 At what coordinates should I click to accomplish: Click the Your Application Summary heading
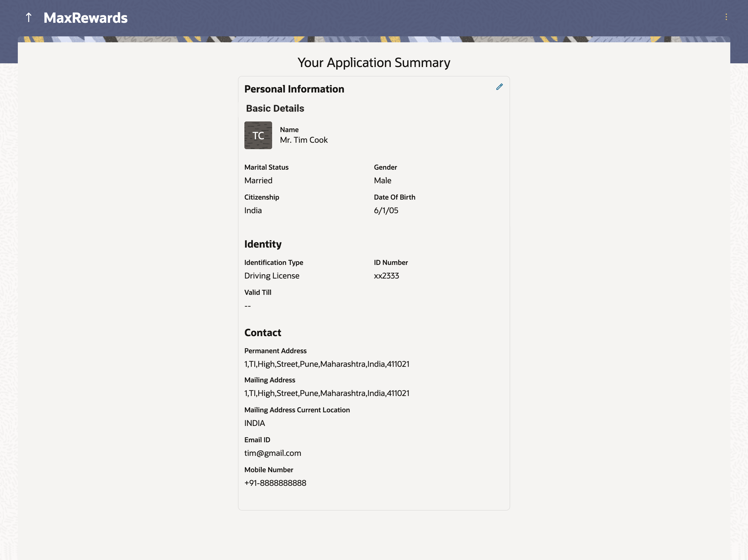pyautogui.click(x=374, y=63)
